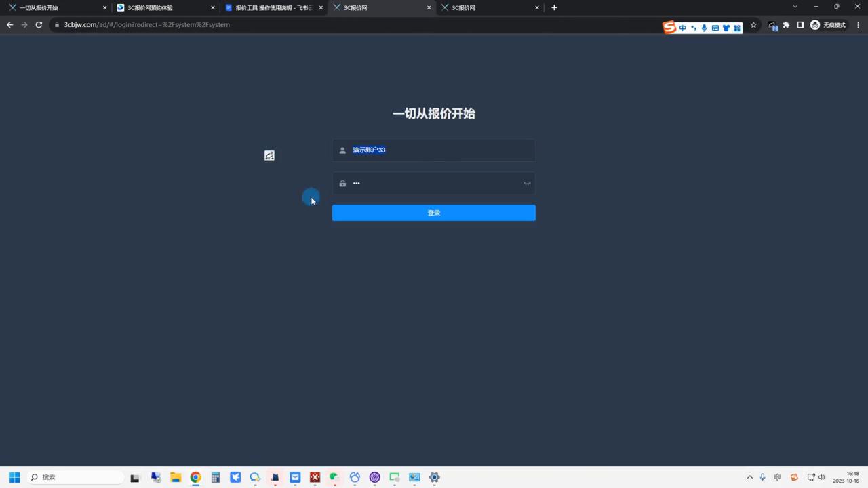
Task: Click the lock icon in the password field
Action: coord(342,183)
